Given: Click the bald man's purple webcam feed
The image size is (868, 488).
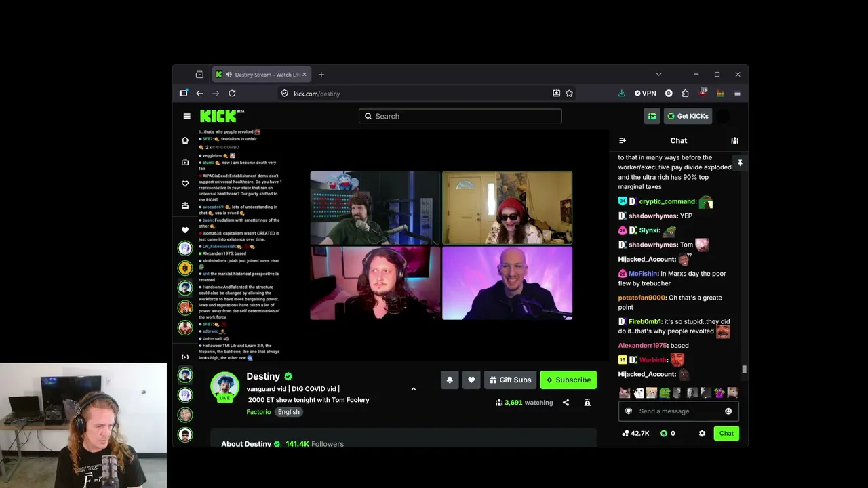Looking at the screenshot, I should click(507, 283).
